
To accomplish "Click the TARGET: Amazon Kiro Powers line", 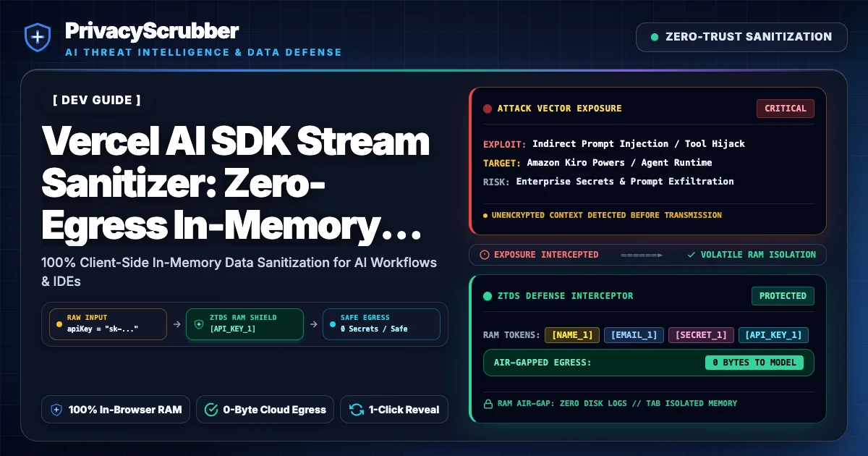I will pos(597,162).
